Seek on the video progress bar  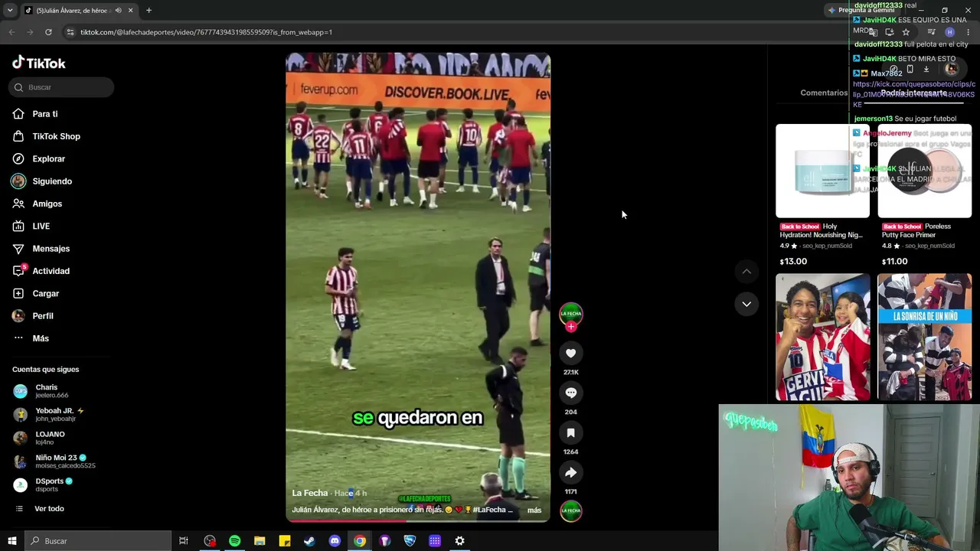coord(418,520)
